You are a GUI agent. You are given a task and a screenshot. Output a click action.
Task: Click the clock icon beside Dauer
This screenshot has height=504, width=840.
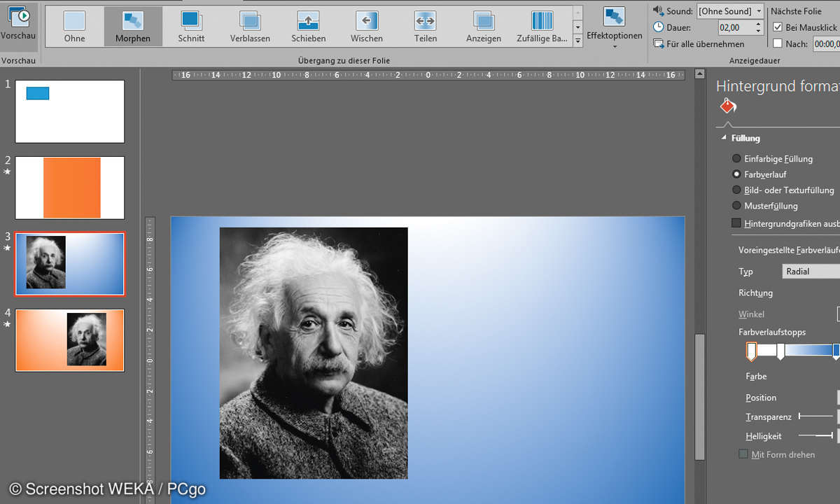pyautogui.click(x=658, y=27)
